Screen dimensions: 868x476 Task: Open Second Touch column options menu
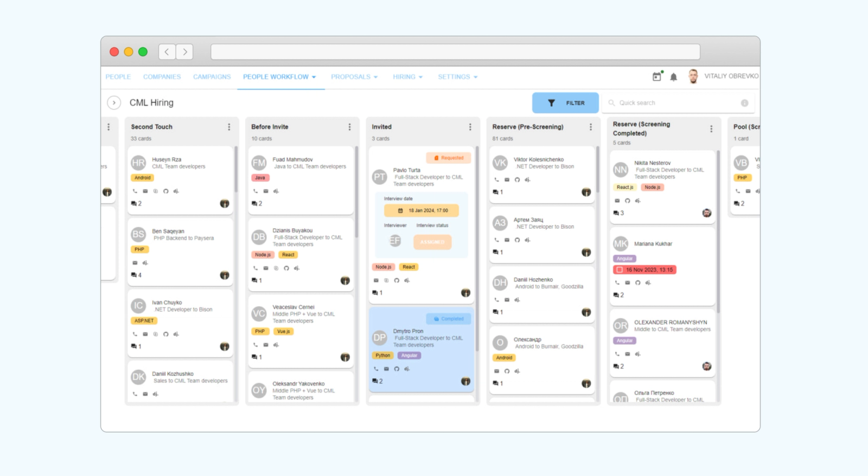click(x=229, y=127)
